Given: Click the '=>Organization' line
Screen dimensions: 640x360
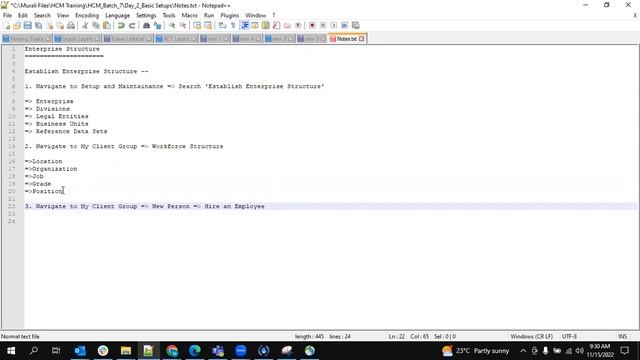Looking at the screenshot, I should [51, 169].
